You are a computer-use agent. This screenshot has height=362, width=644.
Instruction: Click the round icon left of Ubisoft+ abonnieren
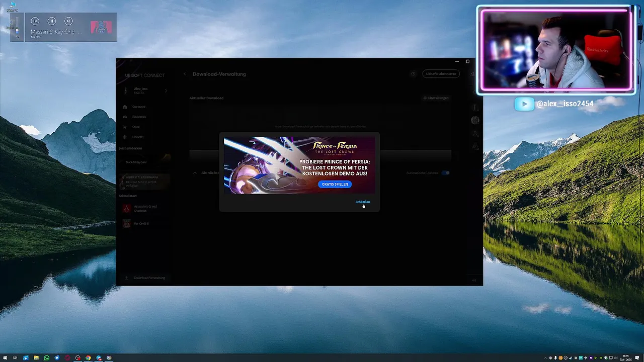[x=414, y=74]
